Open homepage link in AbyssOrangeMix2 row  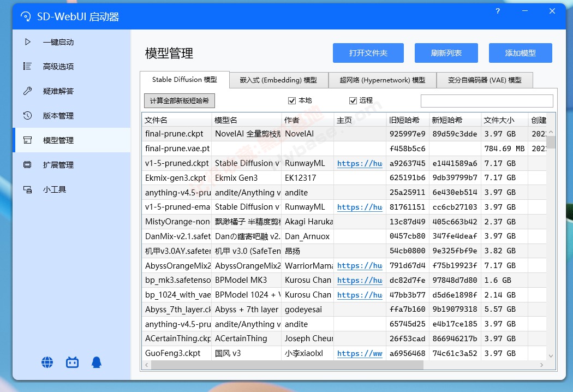coord(360,266)
